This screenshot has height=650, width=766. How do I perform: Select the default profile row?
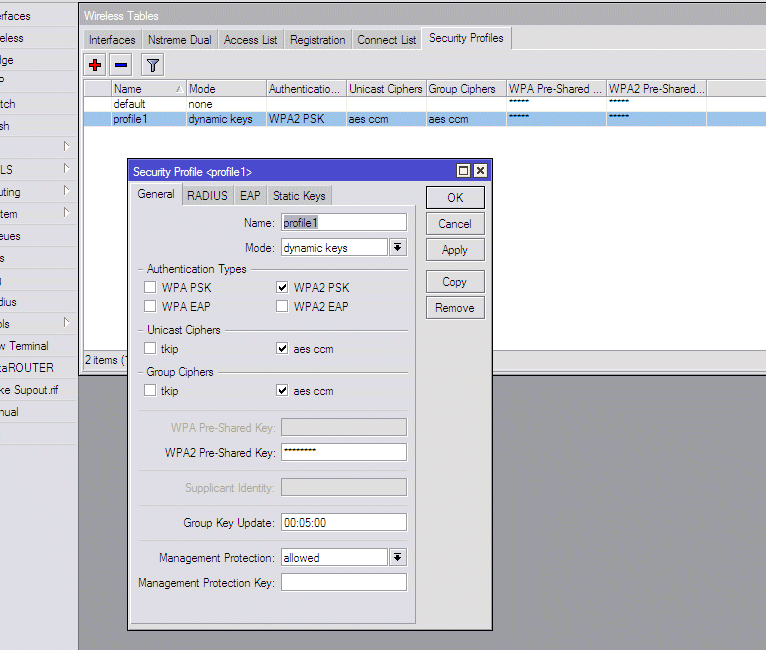[425, 104]
